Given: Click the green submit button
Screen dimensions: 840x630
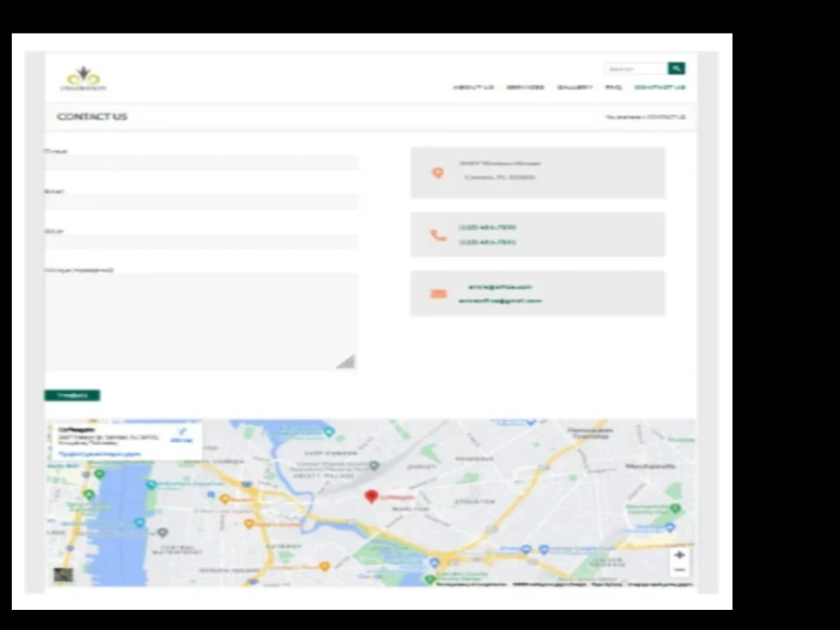Looking at the screenshot, I should pyautogui.click(x=71, y=396).
